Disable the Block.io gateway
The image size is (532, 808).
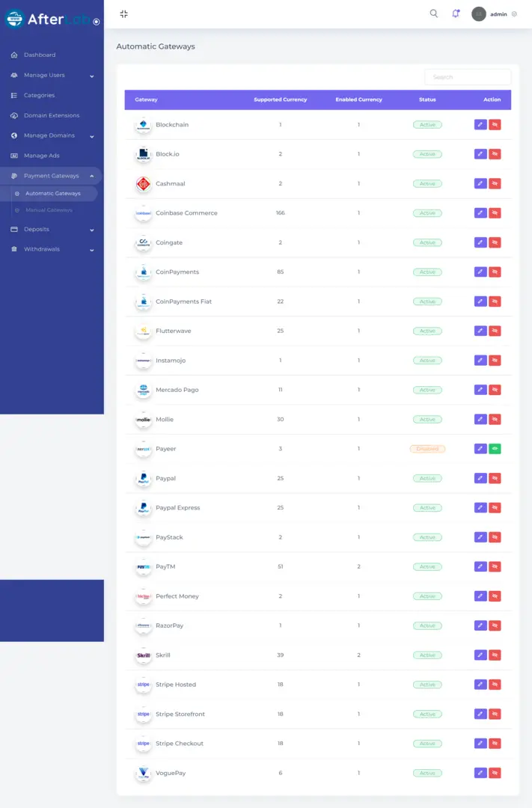(x=495, y=154)
